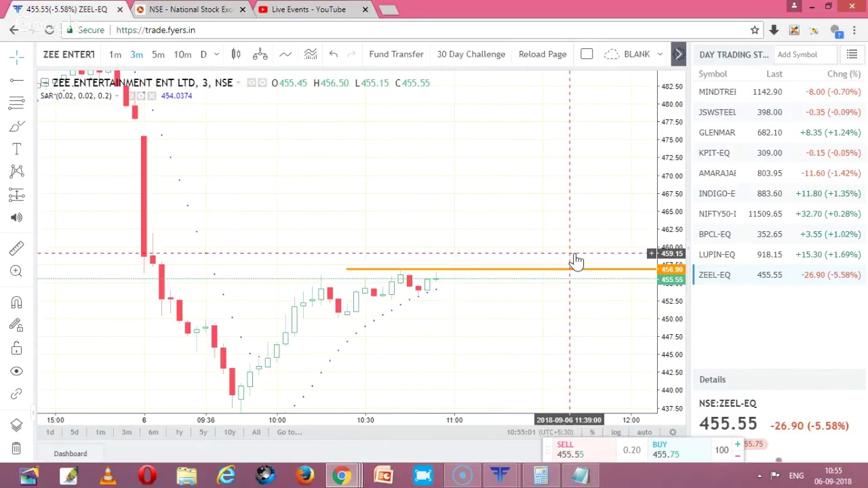Open the watchlist menu list icon

852,54
